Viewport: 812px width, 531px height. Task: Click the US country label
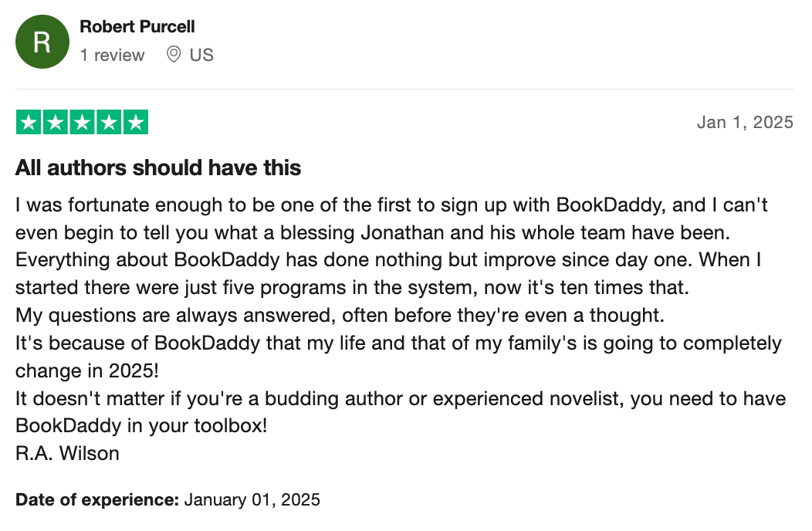pyautogui.click(x=201, y=56)
